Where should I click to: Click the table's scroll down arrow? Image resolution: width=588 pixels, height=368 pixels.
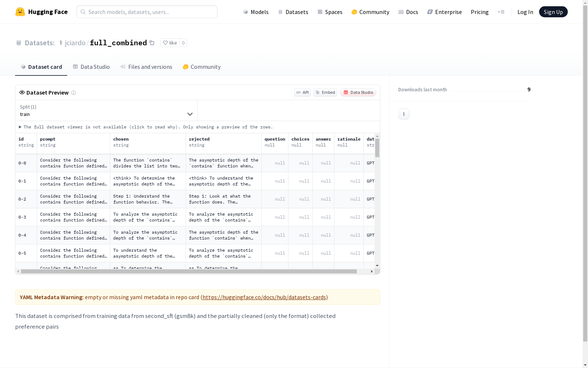[x=377, y=266]
